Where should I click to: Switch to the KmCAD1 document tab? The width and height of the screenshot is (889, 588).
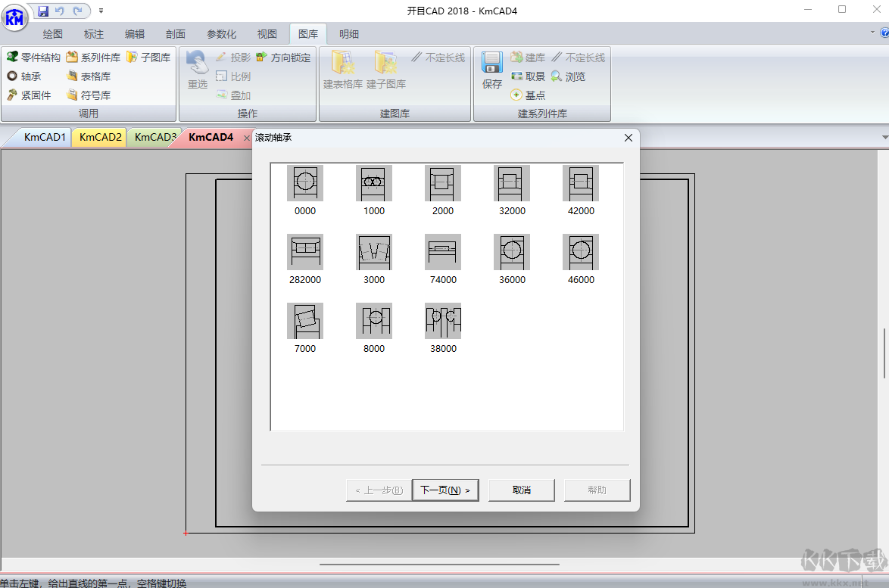(45, 137)
